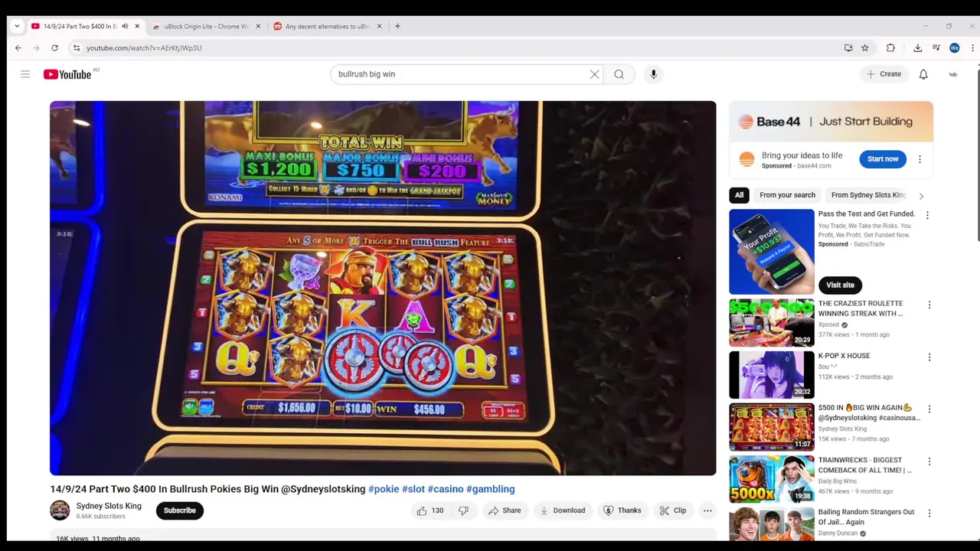Open the YouTube account avatar menu
The image size is (980, 551).
click(x=953, y=74)
